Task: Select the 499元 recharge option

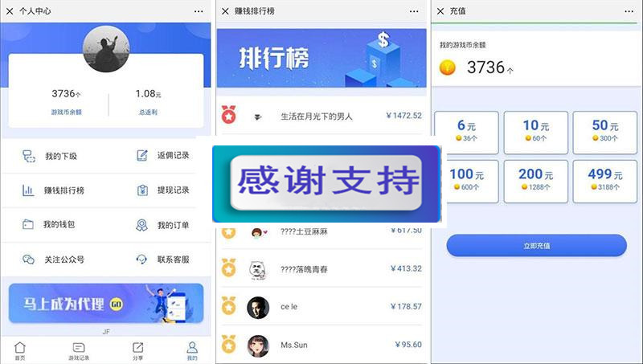Action: 605,181
